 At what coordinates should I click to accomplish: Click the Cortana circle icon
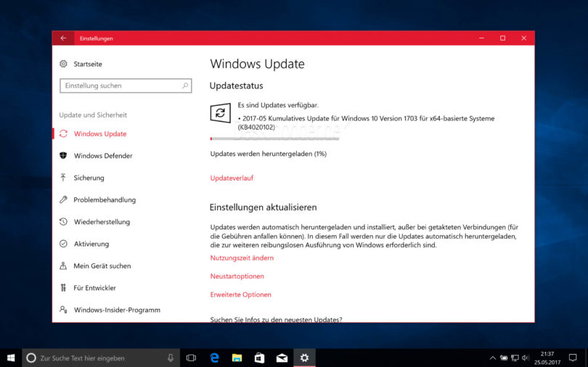[31, 358]
